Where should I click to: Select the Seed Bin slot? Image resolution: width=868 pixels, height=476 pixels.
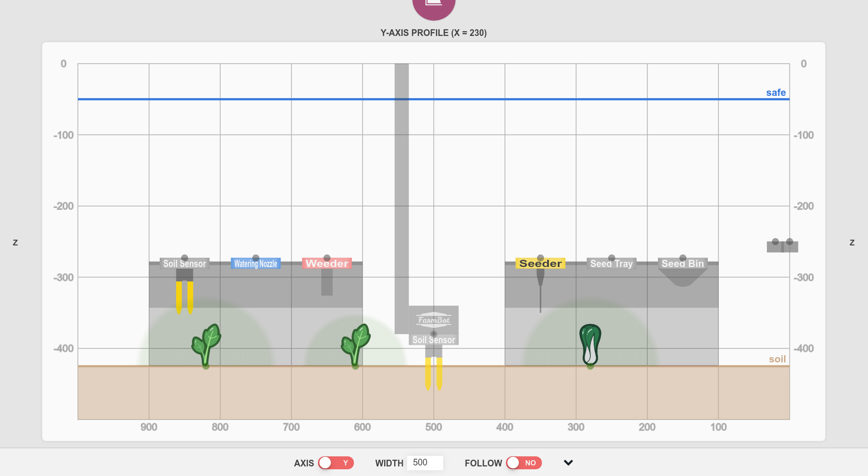(682, 263)
